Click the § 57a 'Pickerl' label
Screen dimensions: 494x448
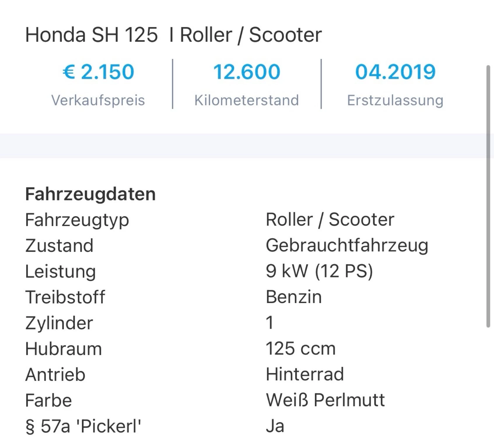coord(83,426)
